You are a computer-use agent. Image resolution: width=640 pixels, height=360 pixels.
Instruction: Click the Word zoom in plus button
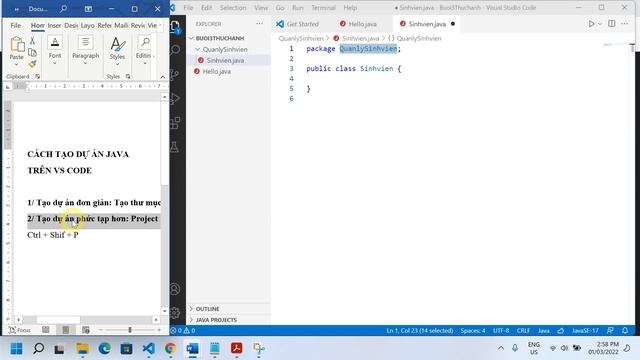click(159, 329)
